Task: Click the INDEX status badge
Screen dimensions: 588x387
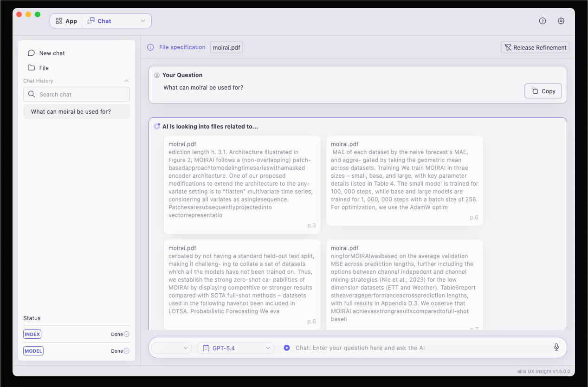Action: (32, 334)
